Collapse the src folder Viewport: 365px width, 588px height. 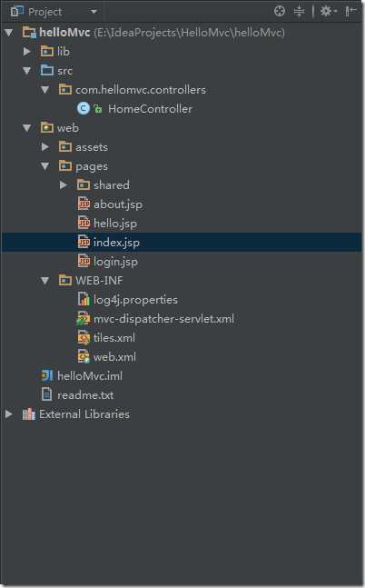pyautogui.click(x=27, y=71)
